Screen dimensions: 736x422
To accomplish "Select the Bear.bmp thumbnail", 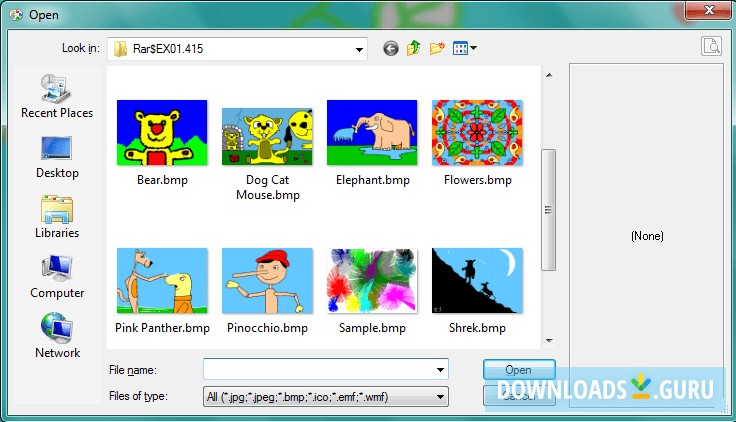I will click(x=162, y=132).
